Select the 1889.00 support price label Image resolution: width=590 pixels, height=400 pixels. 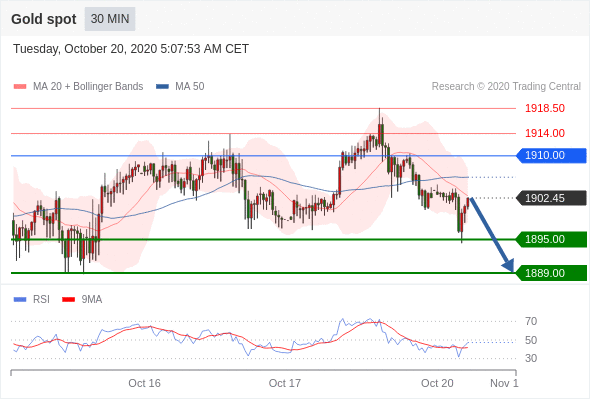pyautogui.click(x=551, y=273)
